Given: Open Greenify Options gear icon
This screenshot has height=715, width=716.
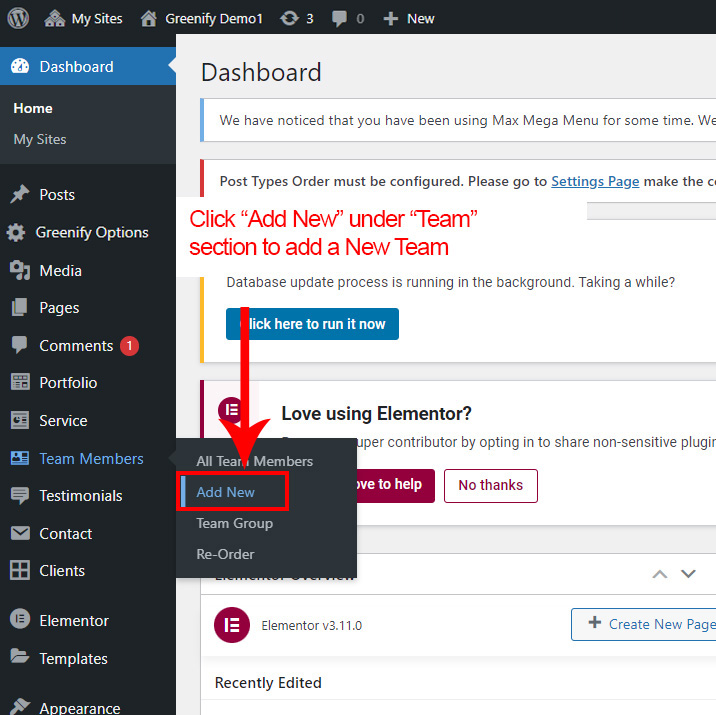Looking at the screenshot, I should (x=16, y=233).
